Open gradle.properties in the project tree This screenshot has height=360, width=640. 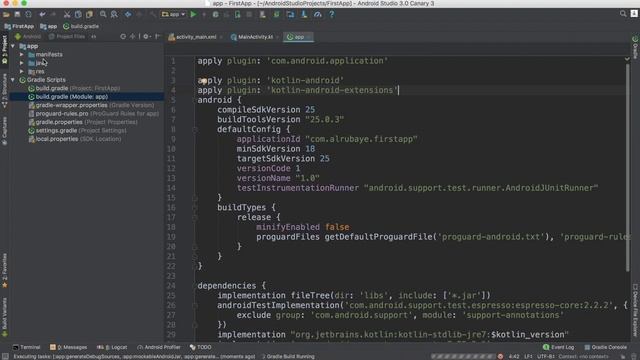tap(83, 122)
